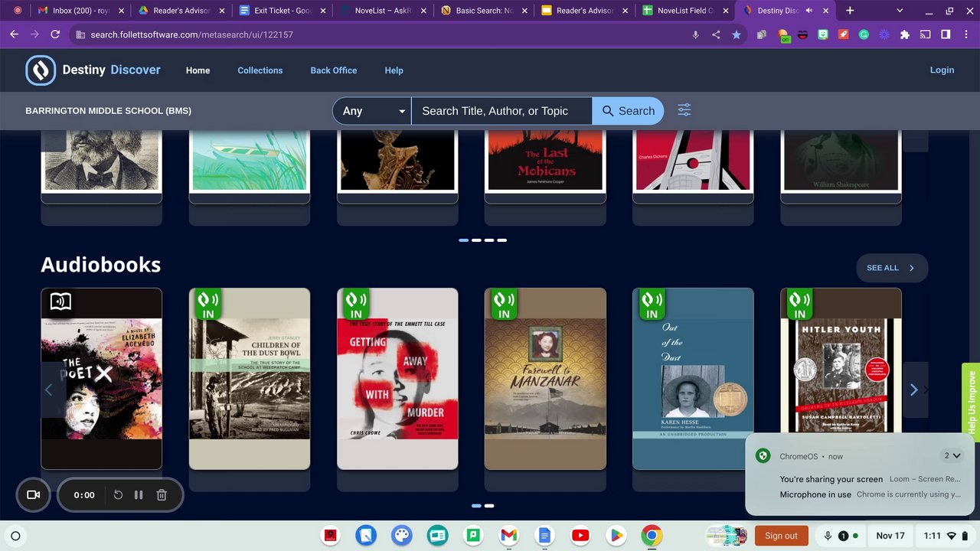The image size is (980, 551).
Task: Open the ChromeOS launcher
Action: click(x=15, y=536)
